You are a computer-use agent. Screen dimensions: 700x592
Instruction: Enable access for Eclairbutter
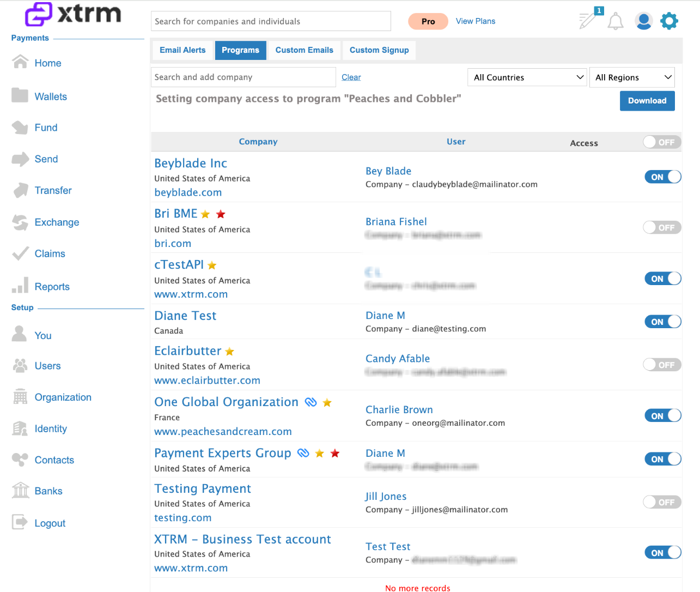tap(662, 365)
